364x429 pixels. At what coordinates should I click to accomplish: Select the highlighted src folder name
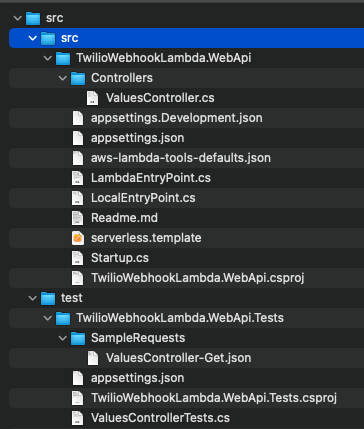(x=70, y=38)
